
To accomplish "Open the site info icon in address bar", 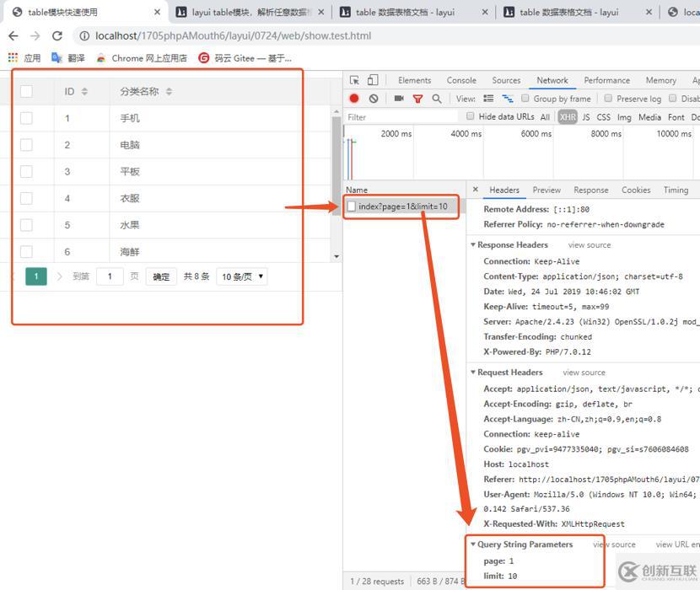I will click(x=84, y=35).
